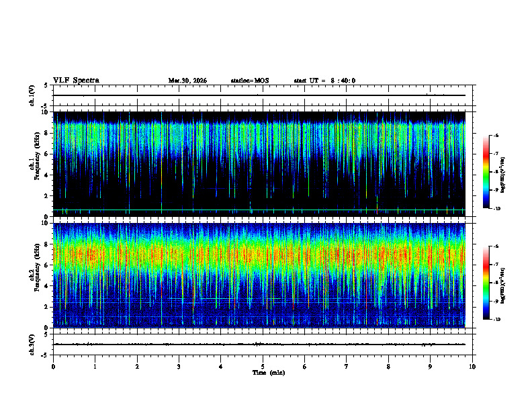Select the ch.3(V) axis label

(x=32, y=345)
